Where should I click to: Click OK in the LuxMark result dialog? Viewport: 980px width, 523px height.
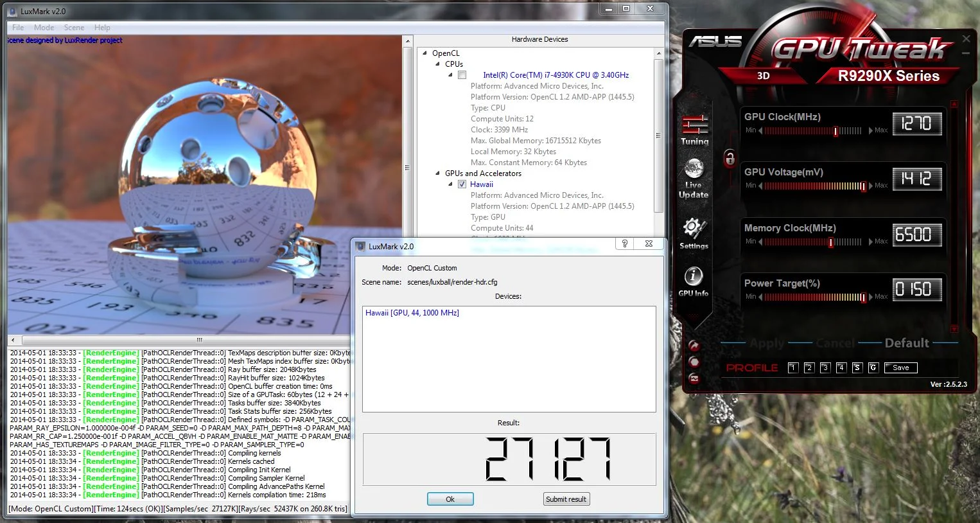click(x=450, y=499)
